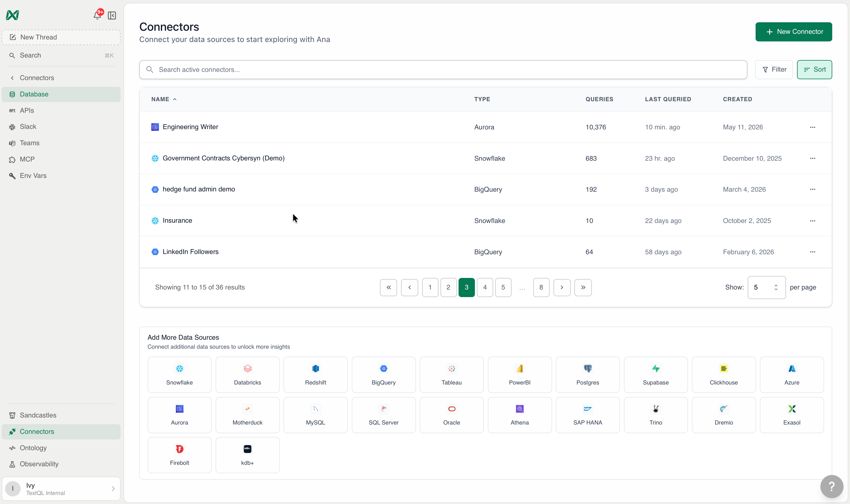Open the sidebar Search box
850x504 pixels.
click(61, 55)
